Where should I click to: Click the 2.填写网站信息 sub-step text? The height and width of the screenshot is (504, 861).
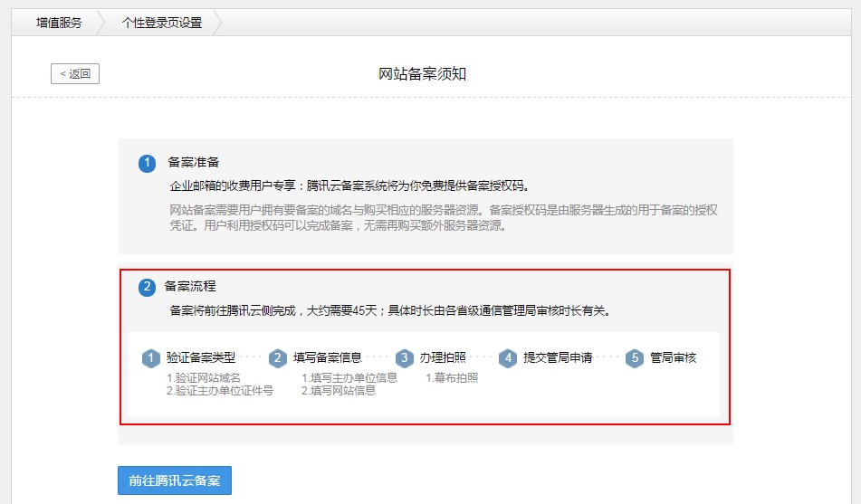pos(339,391)
